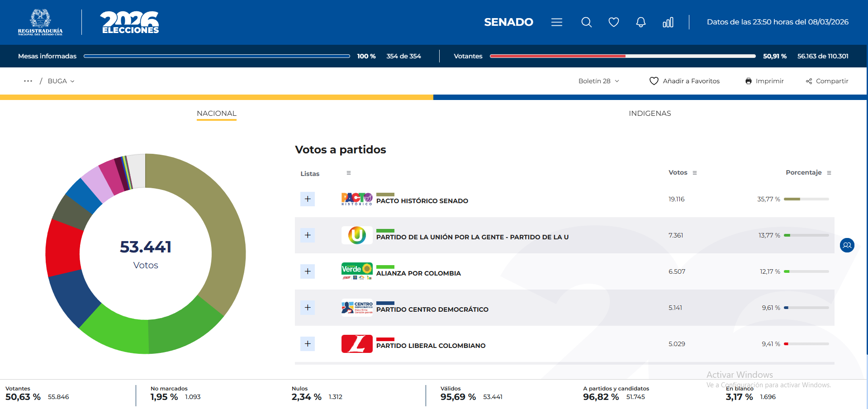Open the BUGA location dropdown
Viewport: 868px width, 409px height.
(61, 81)
